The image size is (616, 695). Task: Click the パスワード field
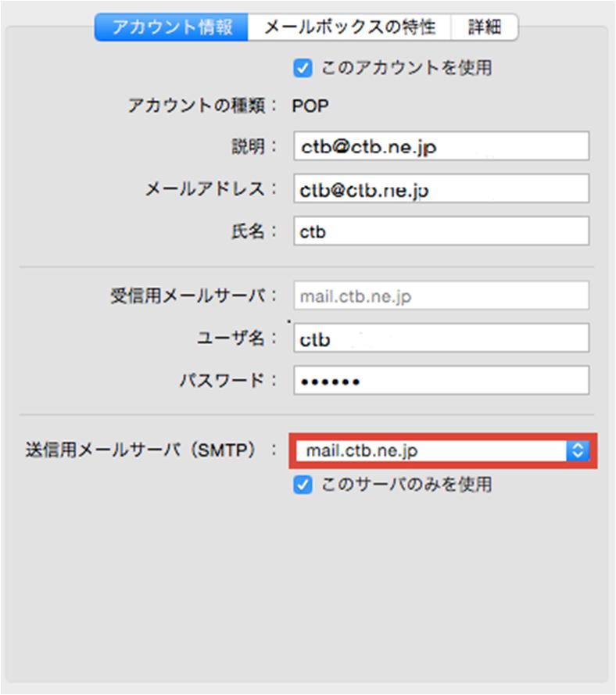tap(441, 380)
